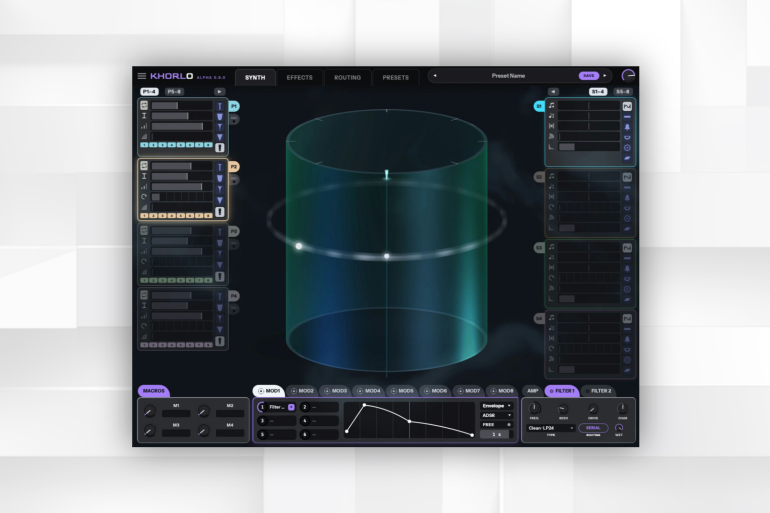Open the AMP tab
The height and width of the screenshot is (513, 770).
[532, 391]
